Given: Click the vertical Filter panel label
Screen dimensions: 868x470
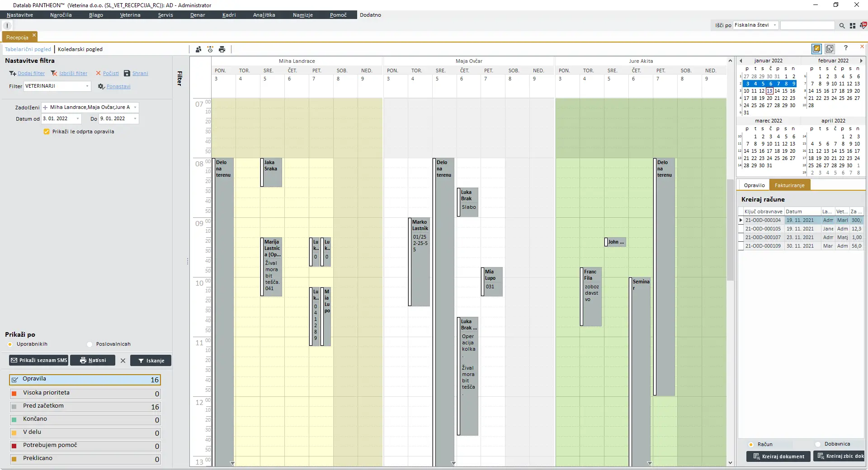Looking at the screenshot, I should (x=179, y=78).
